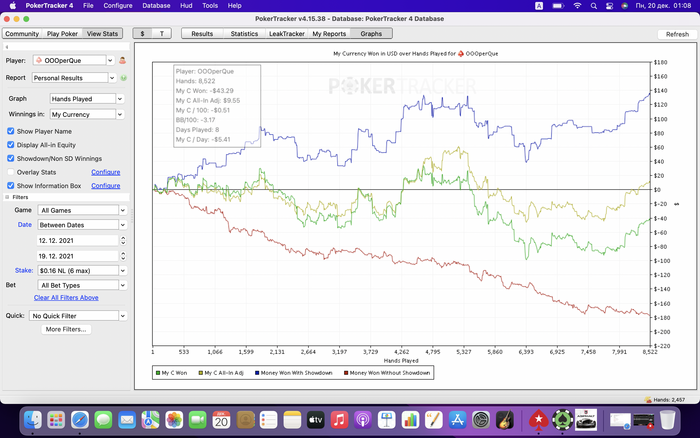The image size is (700, 438).
Task: Open PokerStars from the dock
Action: pyautogui.click(x=538, y=420)
